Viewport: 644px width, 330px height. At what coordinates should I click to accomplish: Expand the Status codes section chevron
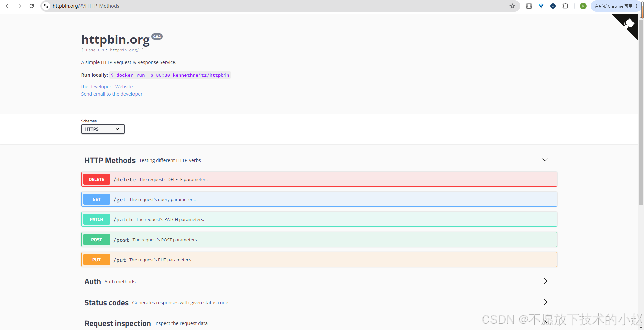(545, 302)
